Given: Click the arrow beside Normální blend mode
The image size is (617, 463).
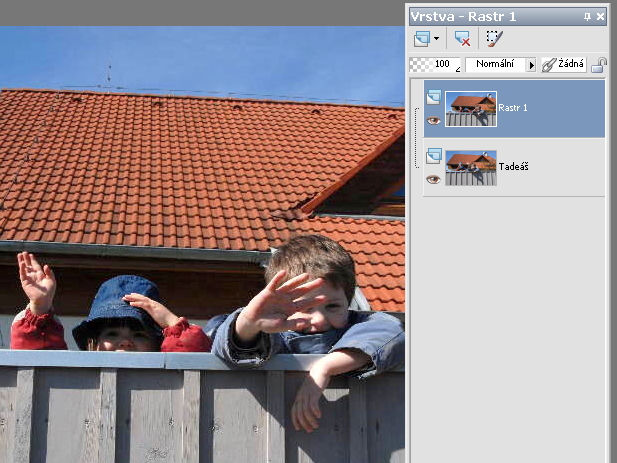Looking at the screenshot, I should tap(532, 64).
